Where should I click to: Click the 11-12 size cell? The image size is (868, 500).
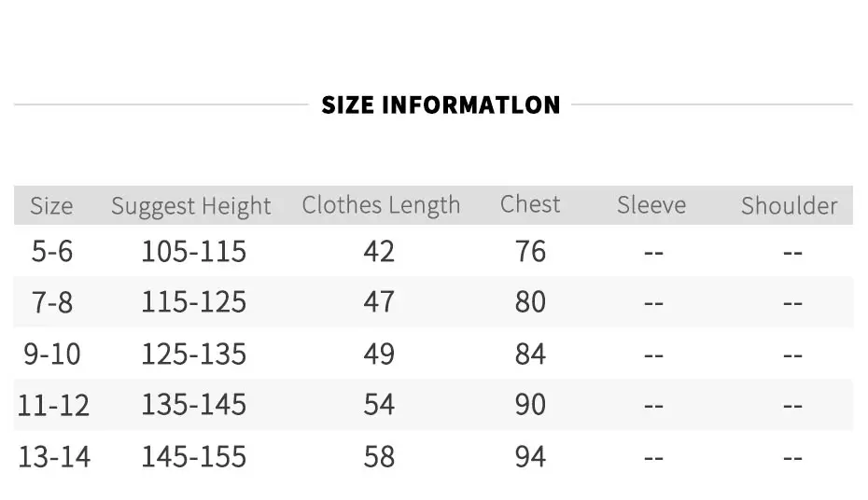point(53,406)
